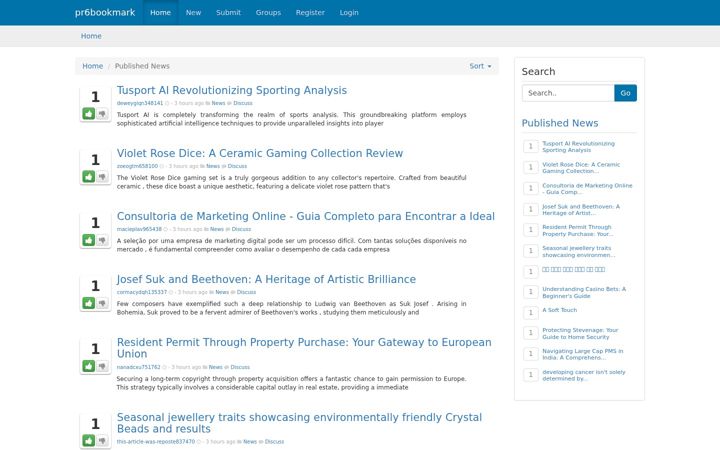Open the Submit page in the navbar
720x450 pixels.
point(228,12)
